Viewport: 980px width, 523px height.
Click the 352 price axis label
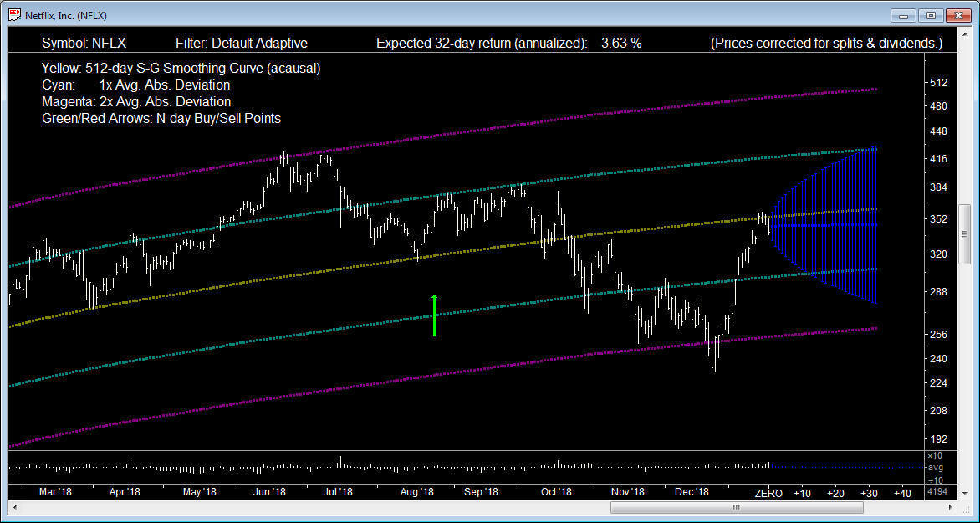click(939, 219)
